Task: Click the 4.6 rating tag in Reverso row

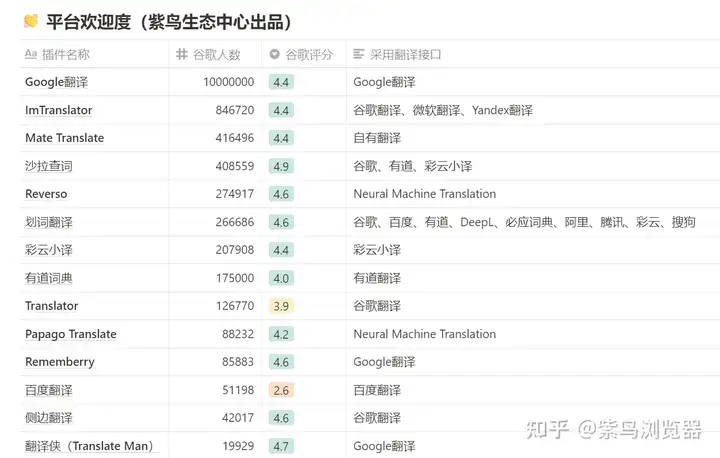Action: 281,194
